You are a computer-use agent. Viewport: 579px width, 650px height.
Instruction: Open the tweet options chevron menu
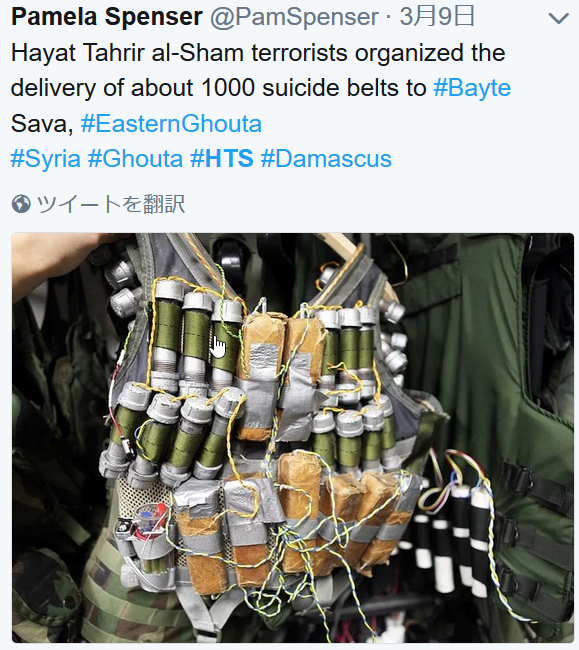558,19
